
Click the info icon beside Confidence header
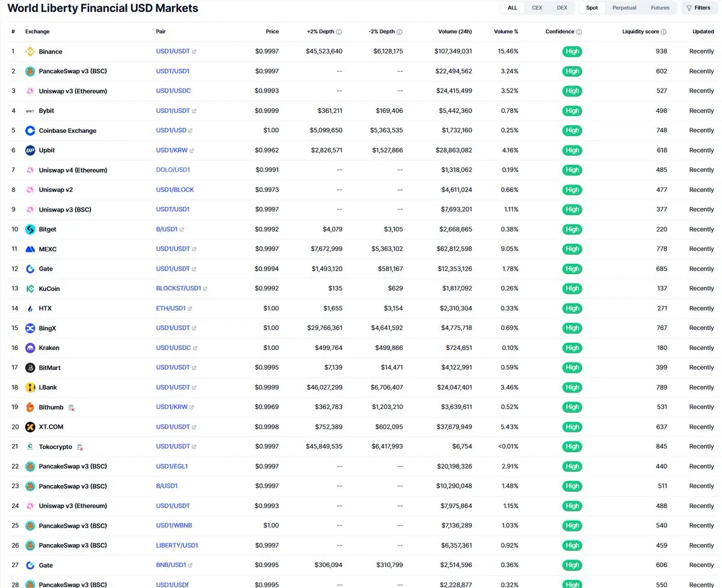click(x=579, y=32)
